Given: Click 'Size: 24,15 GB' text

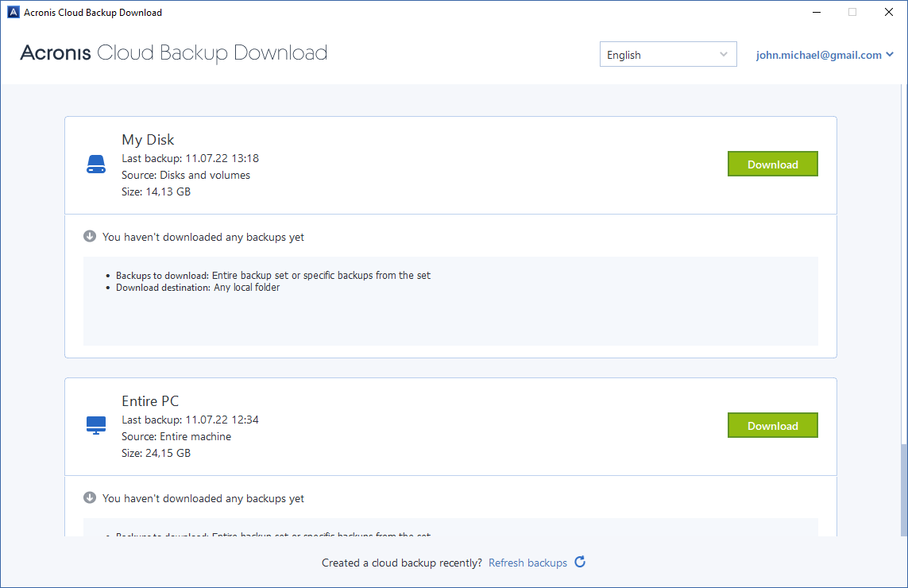Looking at the screenshot, I should pyautogui.click(x=156, y=453).
